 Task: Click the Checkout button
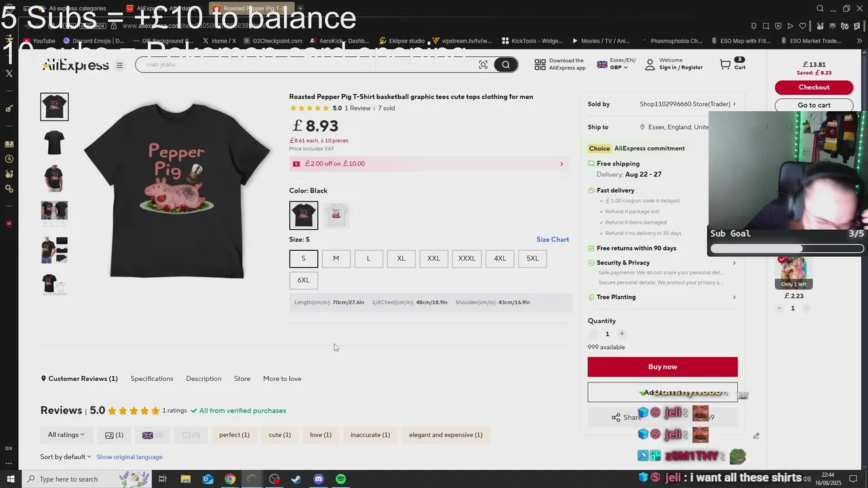(x=814, y=87)
